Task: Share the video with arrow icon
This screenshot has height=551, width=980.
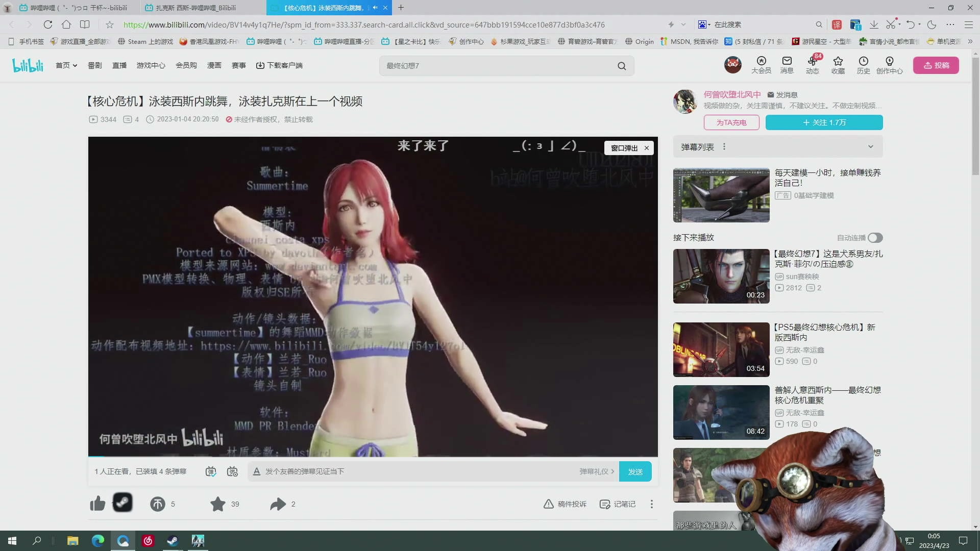Action: click(278, 504)
